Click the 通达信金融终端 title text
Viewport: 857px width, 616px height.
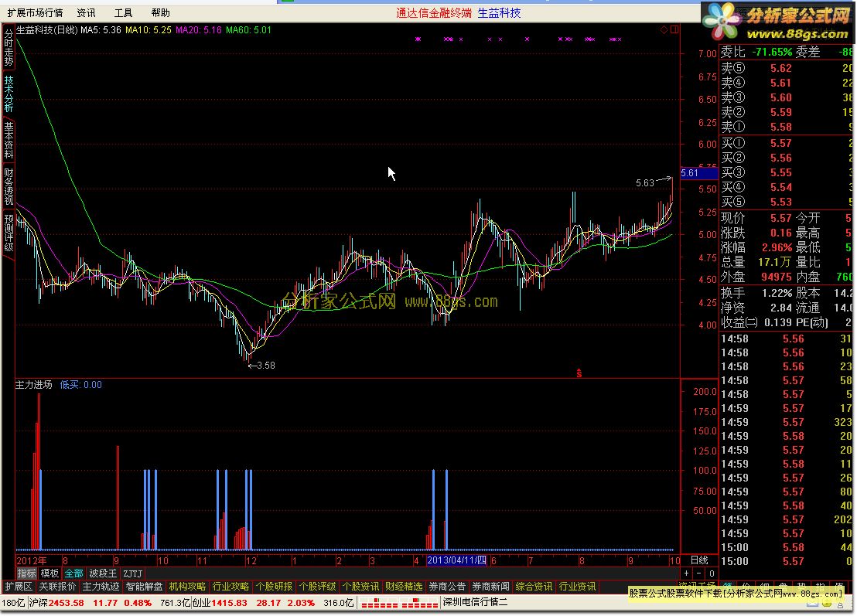coord(434,13)
